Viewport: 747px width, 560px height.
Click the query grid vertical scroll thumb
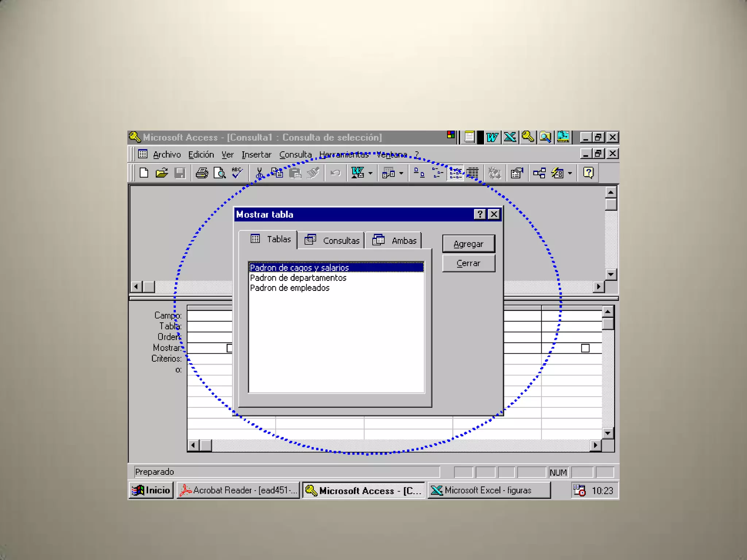click(x=608, y=323)
